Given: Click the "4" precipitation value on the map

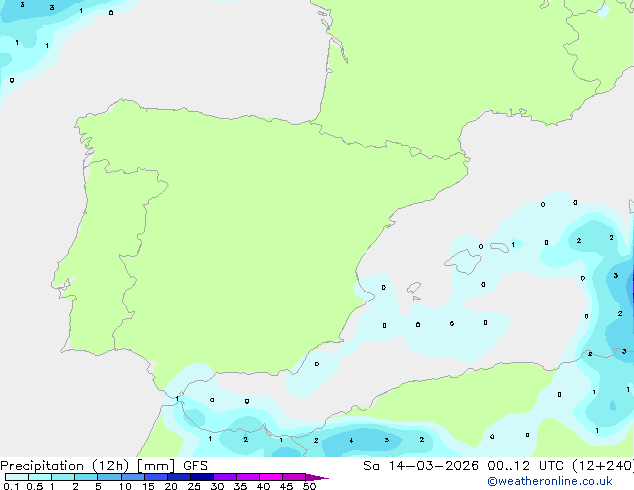Looking at the screenshot, I should click(351, 441).
